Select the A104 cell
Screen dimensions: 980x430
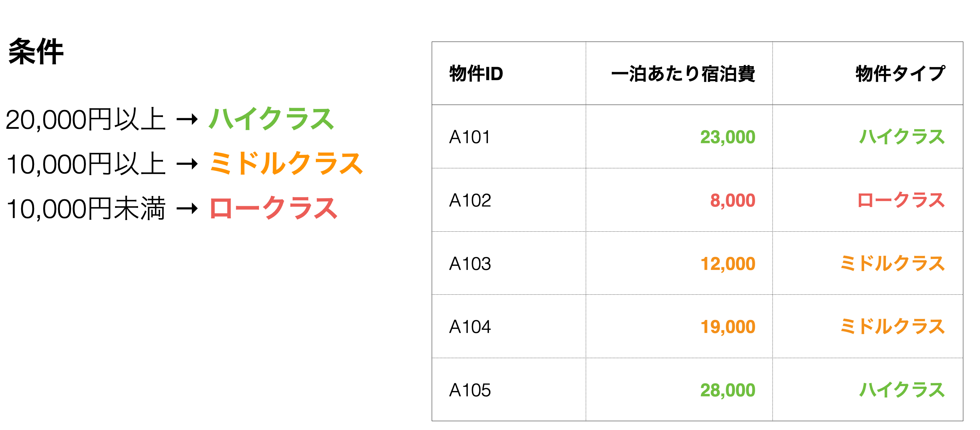pyautogui.click(x=470, y=327)
